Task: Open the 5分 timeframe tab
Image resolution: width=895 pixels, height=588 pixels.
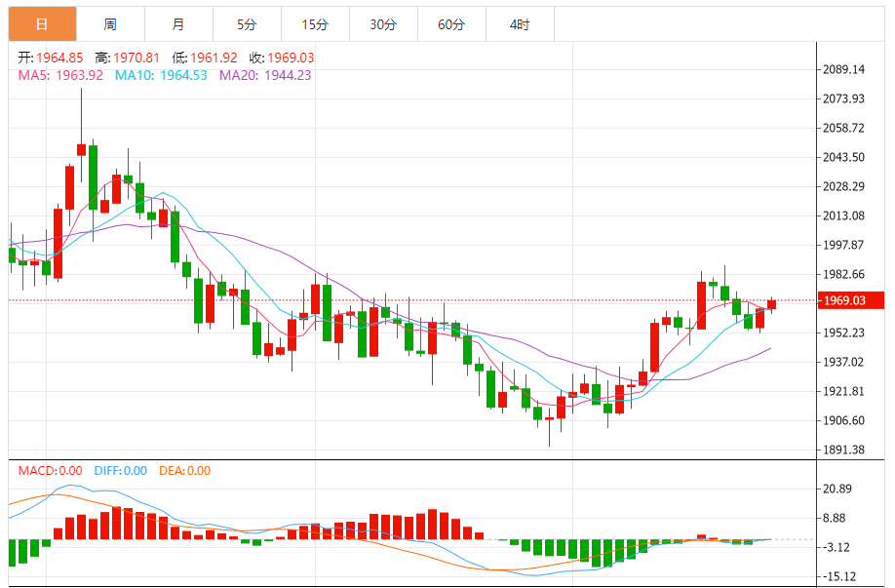Action: click(248, 24)
